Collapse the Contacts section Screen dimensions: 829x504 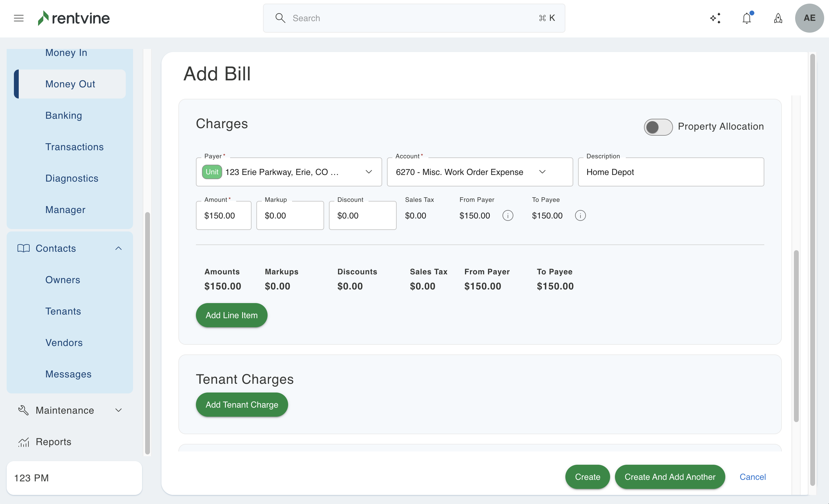(119, 248)
